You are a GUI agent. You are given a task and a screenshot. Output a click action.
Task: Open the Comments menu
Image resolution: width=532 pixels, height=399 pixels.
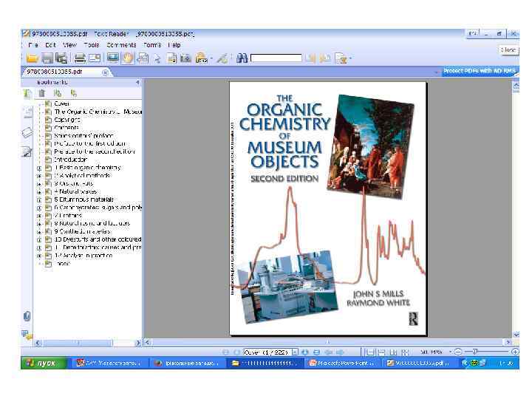(x=121, y=45)
